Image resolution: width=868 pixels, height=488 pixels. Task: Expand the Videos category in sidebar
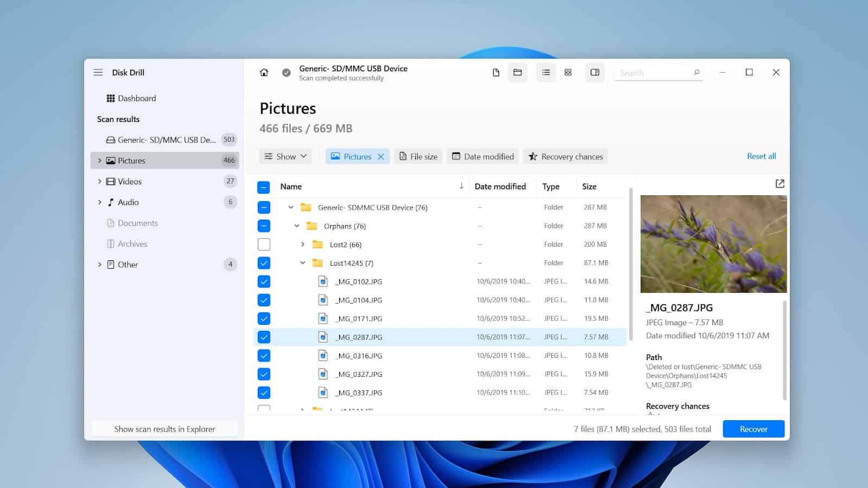100,181
